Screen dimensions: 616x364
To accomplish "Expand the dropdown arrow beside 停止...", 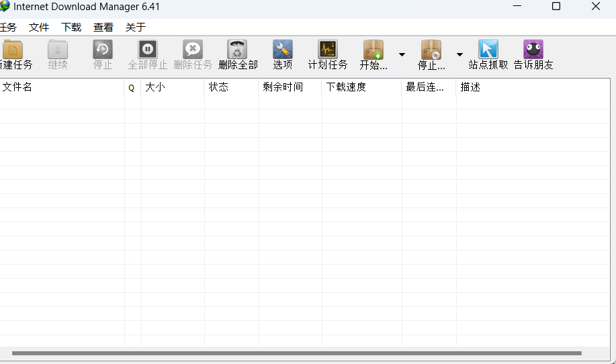I will point(459,54).
